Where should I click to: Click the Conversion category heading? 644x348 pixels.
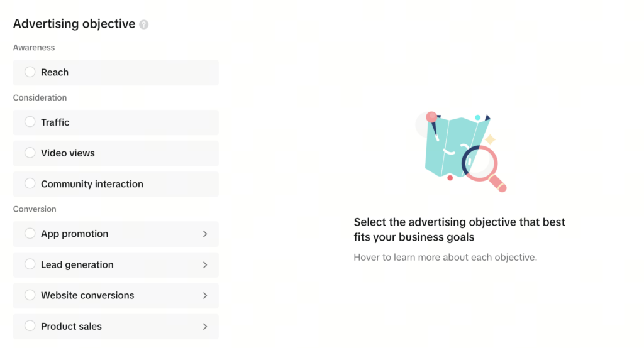pyautogui.click(x=35, y=209)
